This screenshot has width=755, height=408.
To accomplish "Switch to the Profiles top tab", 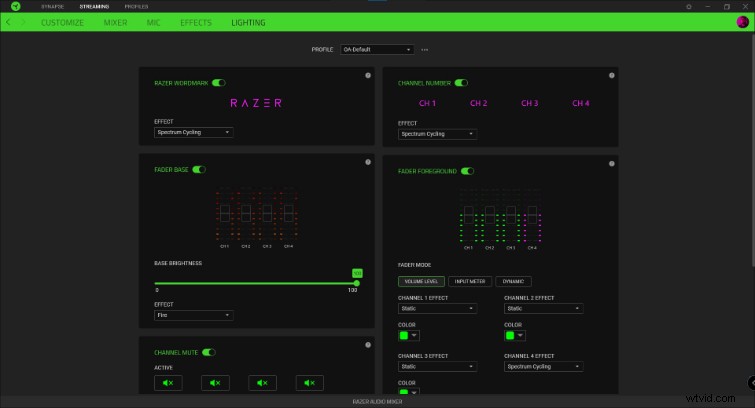I will pos(136,7).
